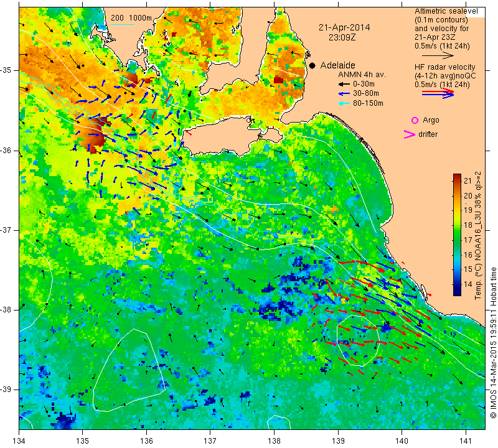Click the dark red top of the temperature colorbar

457,177
